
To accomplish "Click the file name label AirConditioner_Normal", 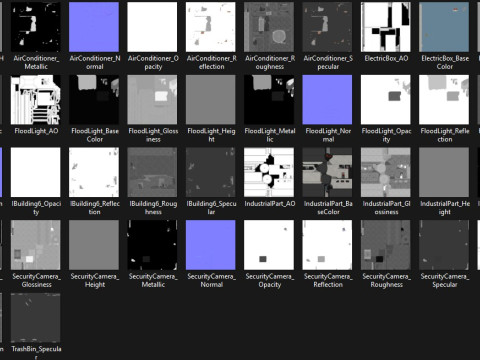I will [95, 62].
